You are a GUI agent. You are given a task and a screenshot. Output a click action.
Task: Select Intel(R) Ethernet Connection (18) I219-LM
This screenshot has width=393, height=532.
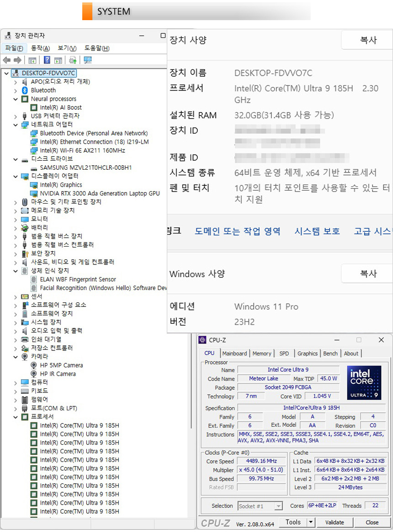(94, 142)
